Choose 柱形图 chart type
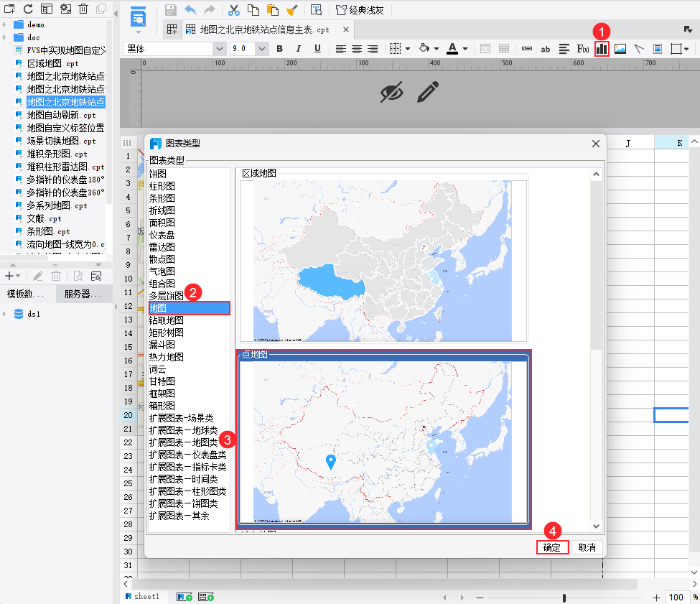Image resolution: width=700 pixels, height=604 pixels. pyautogui.click(x=162, y=186)
